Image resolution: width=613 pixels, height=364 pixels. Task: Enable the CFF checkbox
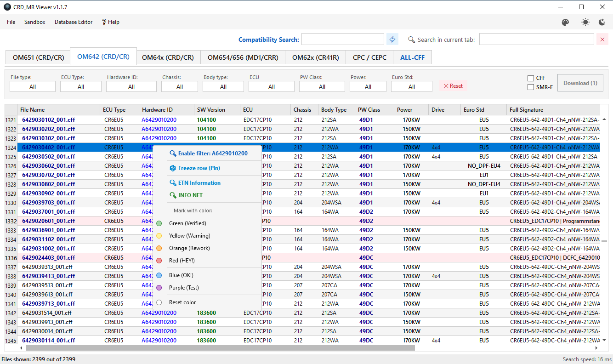click(x=531, y=78)
